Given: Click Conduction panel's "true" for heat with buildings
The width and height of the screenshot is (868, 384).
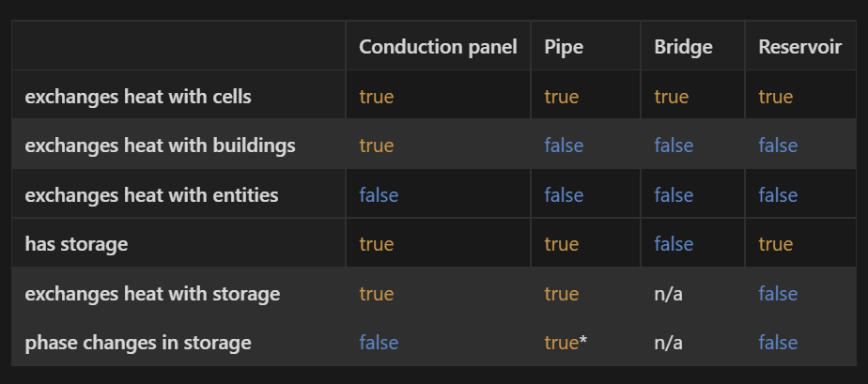Looking at the screenshot, I should tap(376, 146).
